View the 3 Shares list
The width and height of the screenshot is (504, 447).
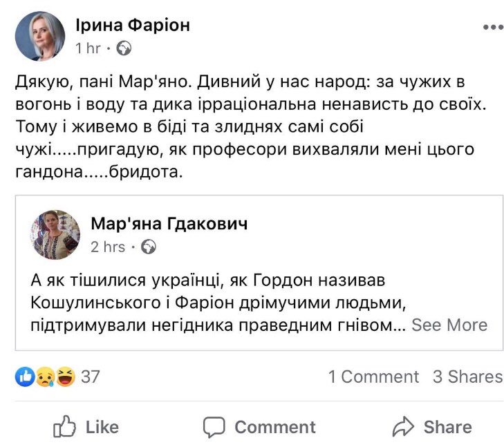point(467,377)
